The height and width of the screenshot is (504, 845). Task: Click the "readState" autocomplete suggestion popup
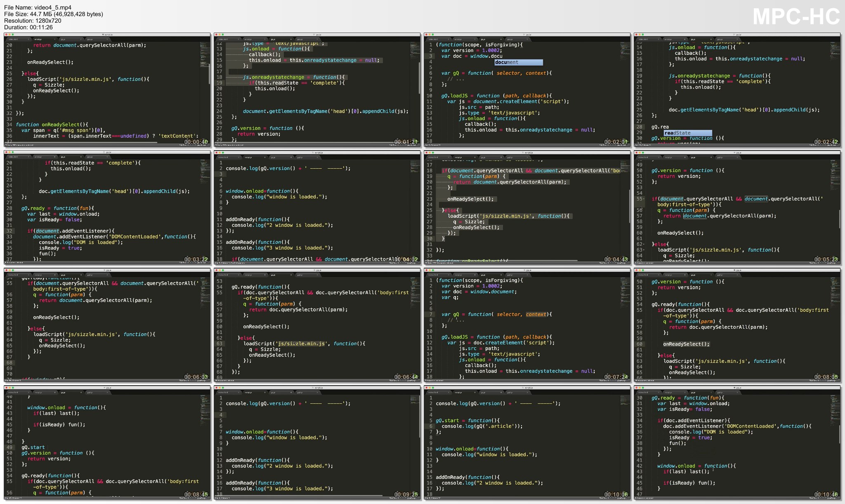point(688,133)
